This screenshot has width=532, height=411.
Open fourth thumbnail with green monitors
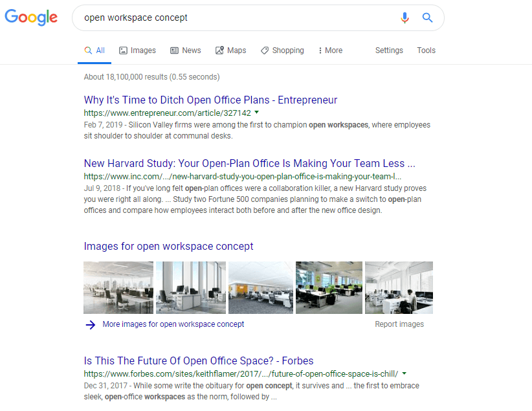point(329,287)
